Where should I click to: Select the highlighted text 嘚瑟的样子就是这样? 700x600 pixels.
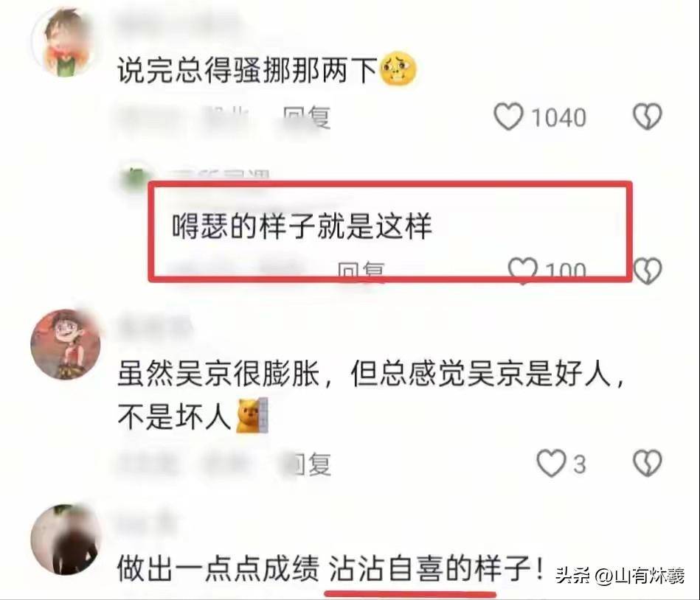pyautogui.click(x=302, y=226)
